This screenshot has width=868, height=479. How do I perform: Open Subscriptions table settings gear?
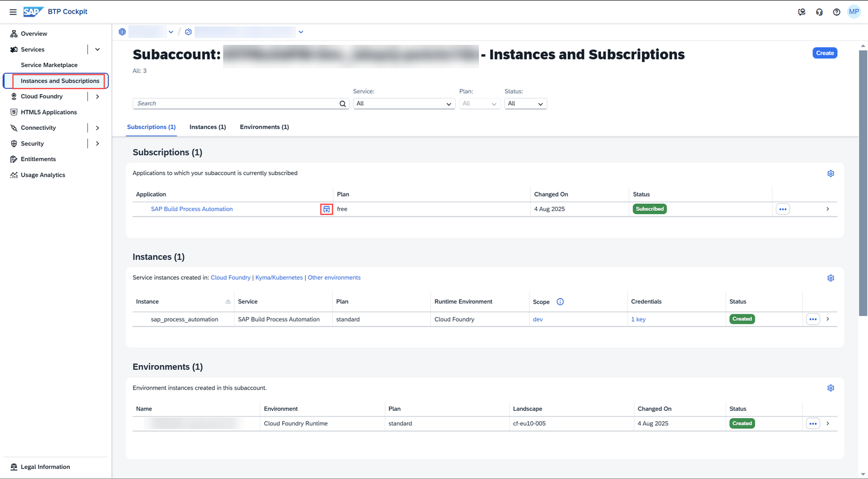(831, 174)
